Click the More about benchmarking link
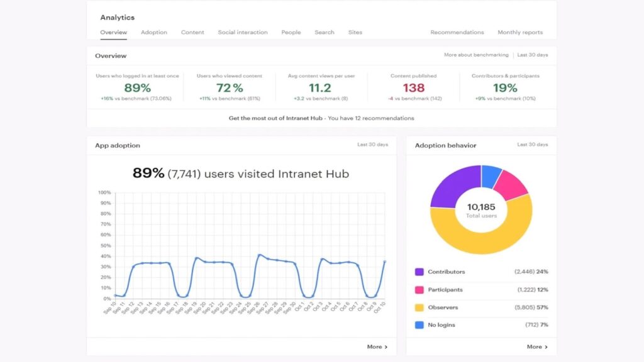Screen dimensions: 644x362 tap(476, 55)
